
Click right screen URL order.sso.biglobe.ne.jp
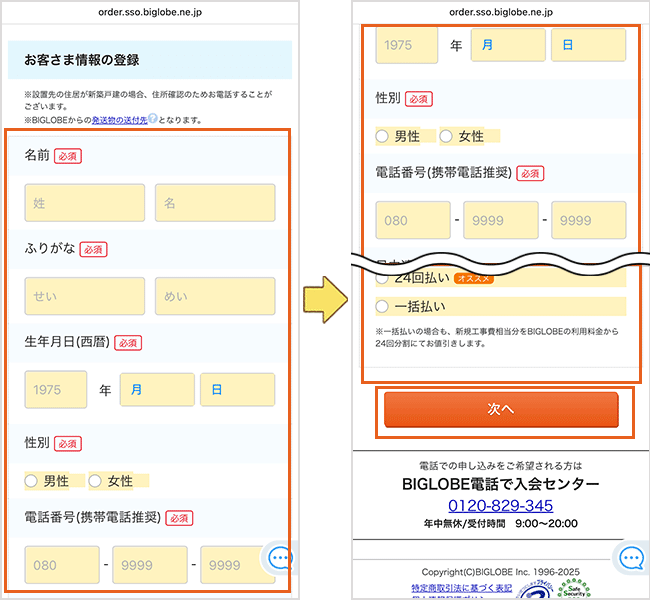tap(501, 12)
